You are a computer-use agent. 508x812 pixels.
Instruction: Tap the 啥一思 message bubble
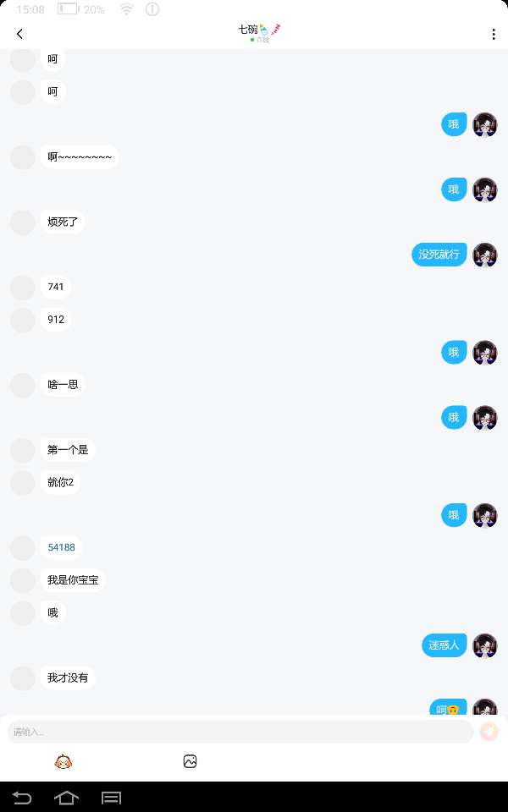pyautogui.click(x=63, y=385)
